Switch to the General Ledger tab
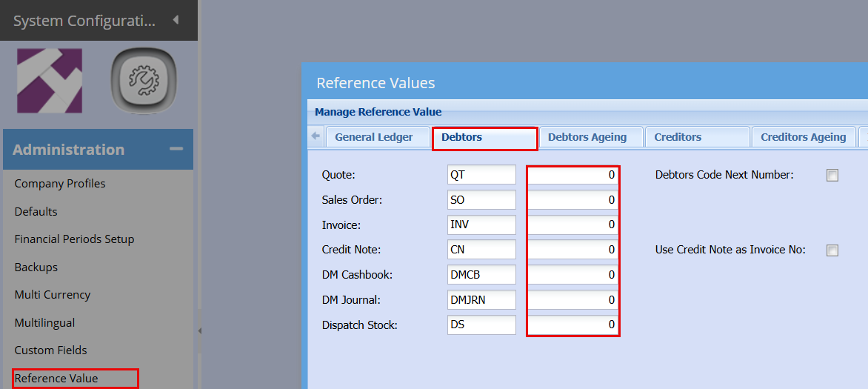The width and height of the screenshot is (868, 389). pyautogui.click(x=373, y=137)
